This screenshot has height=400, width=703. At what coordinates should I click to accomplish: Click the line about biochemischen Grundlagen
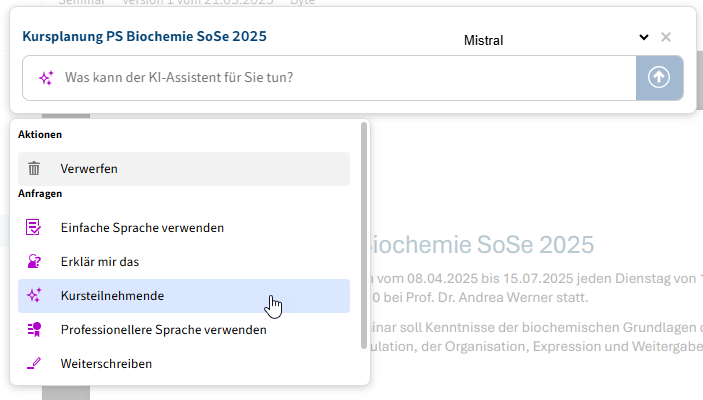(537, 327)
